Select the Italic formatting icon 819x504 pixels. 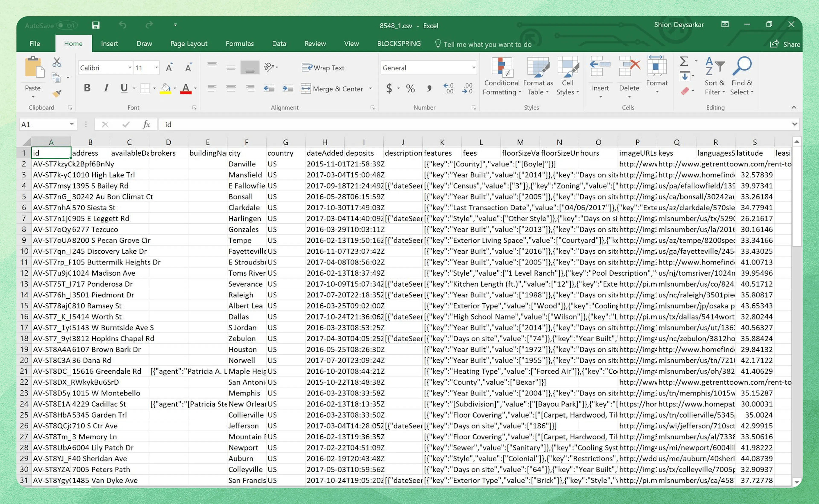[x=106, y=88]
